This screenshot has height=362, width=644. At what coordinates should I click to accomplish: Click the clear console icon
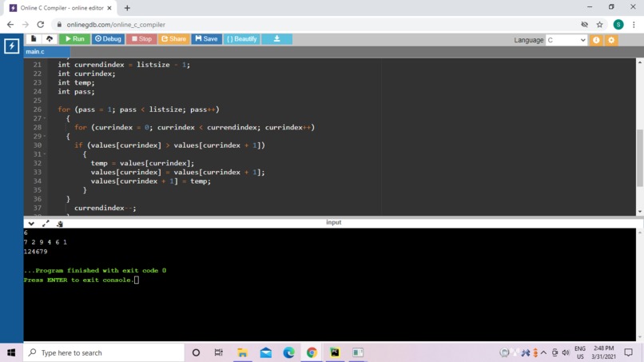tap(60, 224)
